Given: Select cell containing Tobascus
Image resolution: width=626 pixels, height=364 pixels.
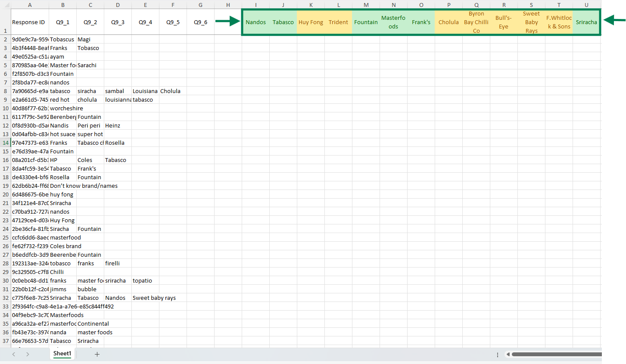Looking at the screenshot, I should 62,39.
